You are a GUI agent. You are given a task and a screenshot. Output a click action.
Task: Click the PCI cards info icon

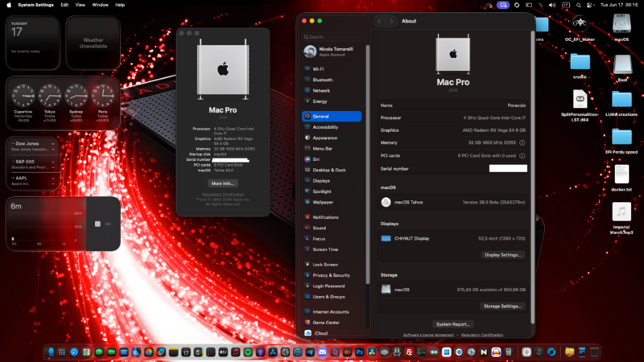pyautogui.click(x=522, y=155)
